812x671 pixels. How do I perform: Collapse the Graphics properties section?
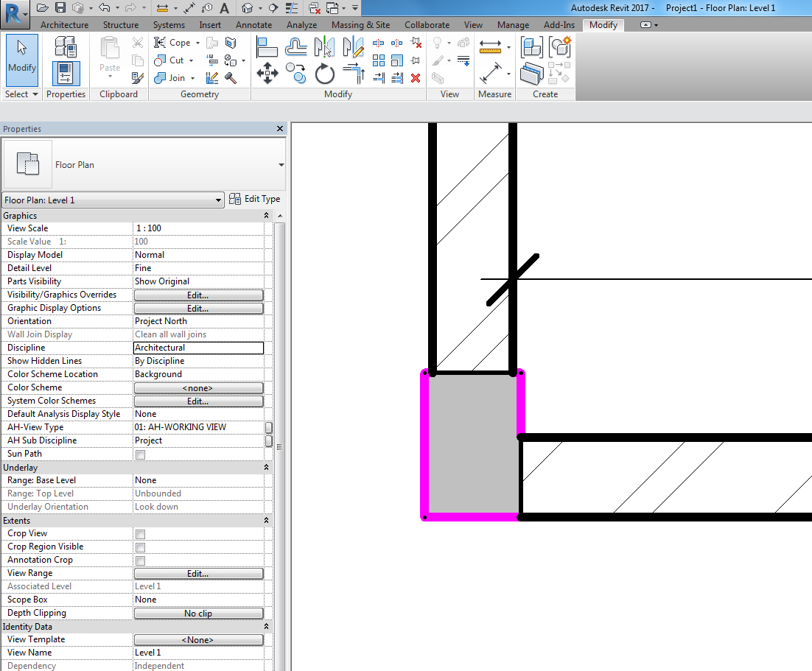point(266,216)
